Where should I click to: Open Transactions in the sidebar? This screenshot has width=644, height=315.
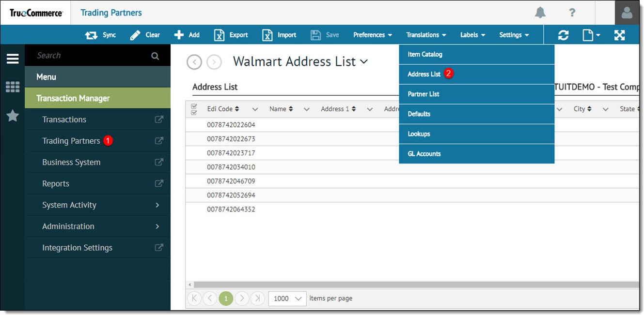64,120
